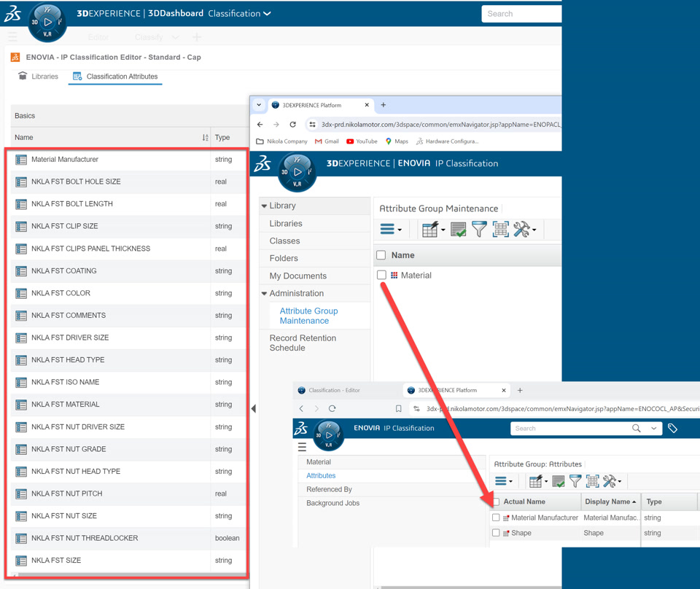Open the browser tab search dropdown
This screenshot has height=589, width=700.
click(259, 105)
